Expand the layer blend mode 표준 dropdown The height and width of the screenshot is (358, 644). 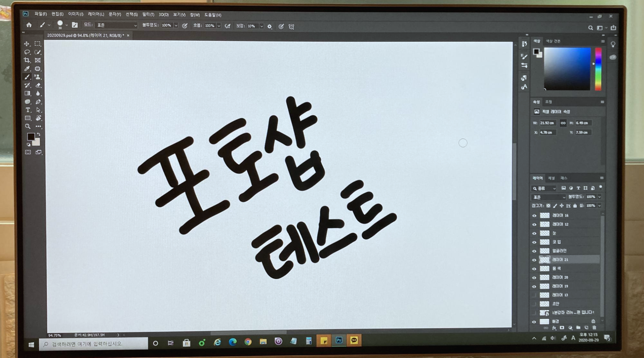pos(548,197)
